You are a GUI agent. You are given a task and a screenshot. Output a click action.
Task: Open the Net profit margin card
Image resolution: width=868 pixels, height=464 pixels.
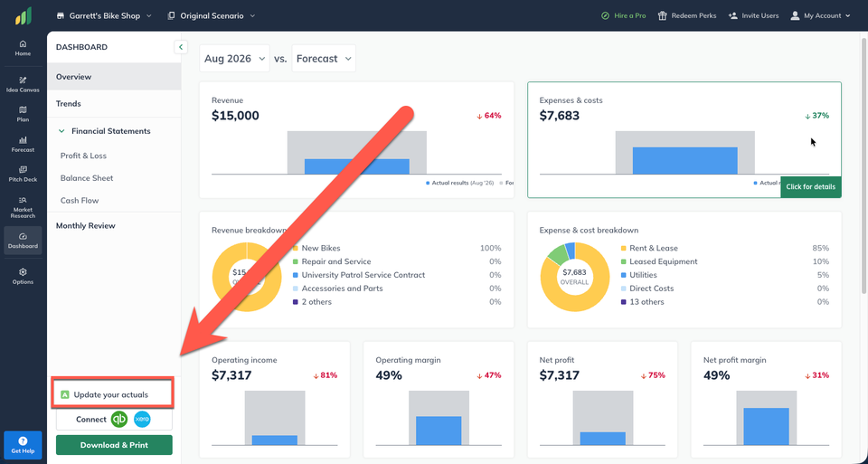[x=766, y=400]
